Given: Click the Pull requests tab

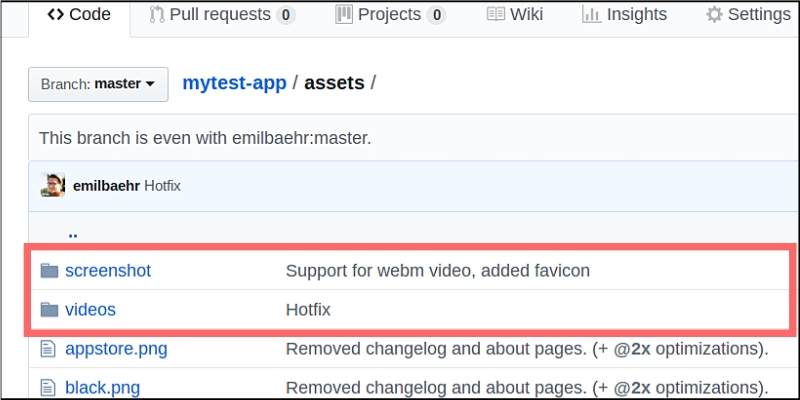Looking at the screenshot, I should click(221, 15).
